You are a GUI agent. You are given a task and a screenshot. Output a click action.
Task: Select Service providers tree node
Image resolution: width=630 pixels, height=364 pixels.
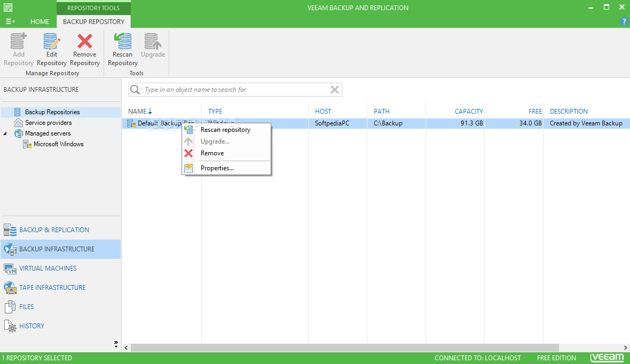(48, 123)
